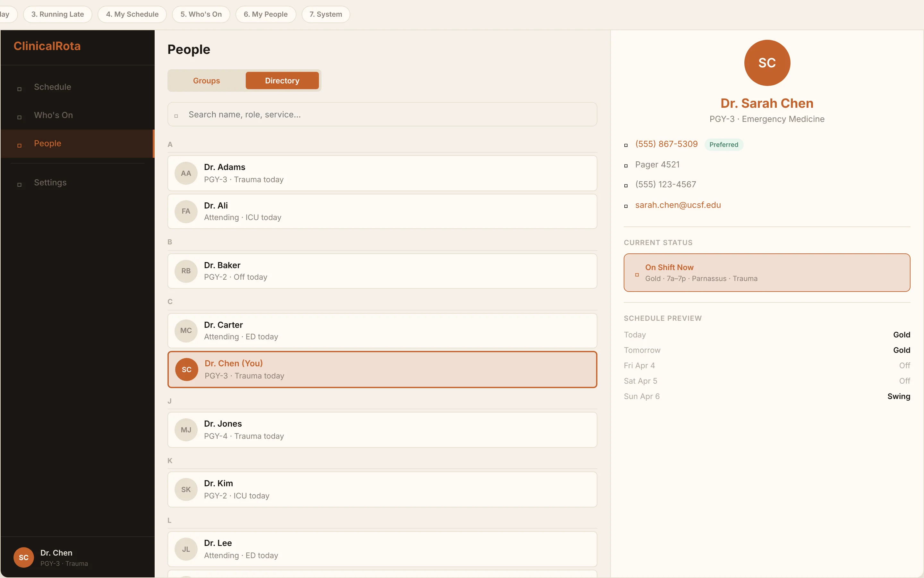Open Dr. Chen's profile card from the bottom sidebar

[52, 557]
